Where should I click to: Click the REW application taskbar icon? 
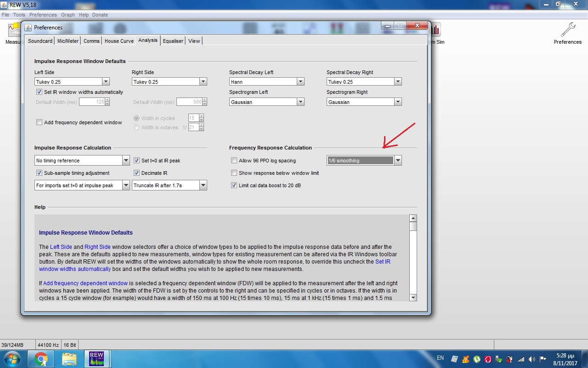96,359
